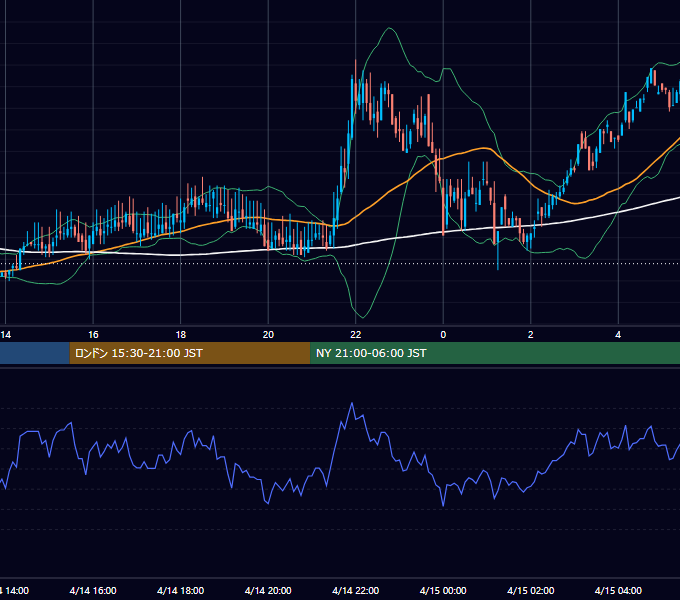Click the ロンドン 15:30-21:00 JST session bar
Viewport: 680px width, 600px height.
coord(190,353)
